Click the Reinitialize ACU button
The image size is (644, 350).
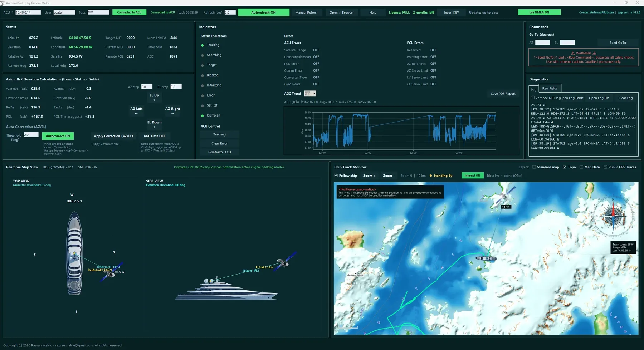pos(220,152)
